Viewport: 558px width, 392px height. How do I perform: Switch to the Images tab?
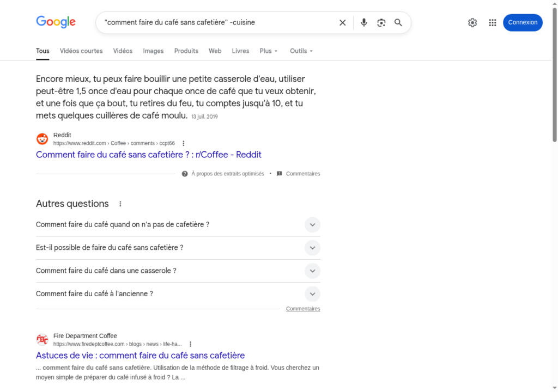tap(153, 51)
